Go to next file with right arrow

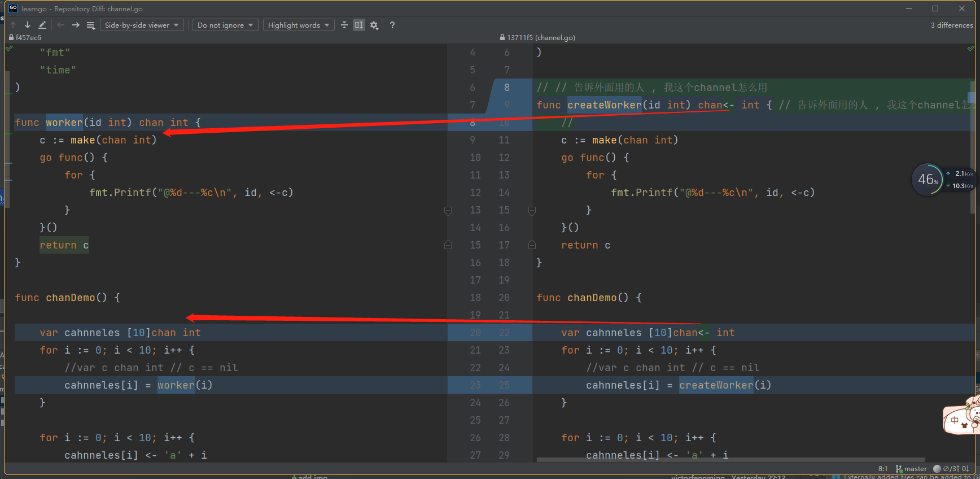coord(76,25)
